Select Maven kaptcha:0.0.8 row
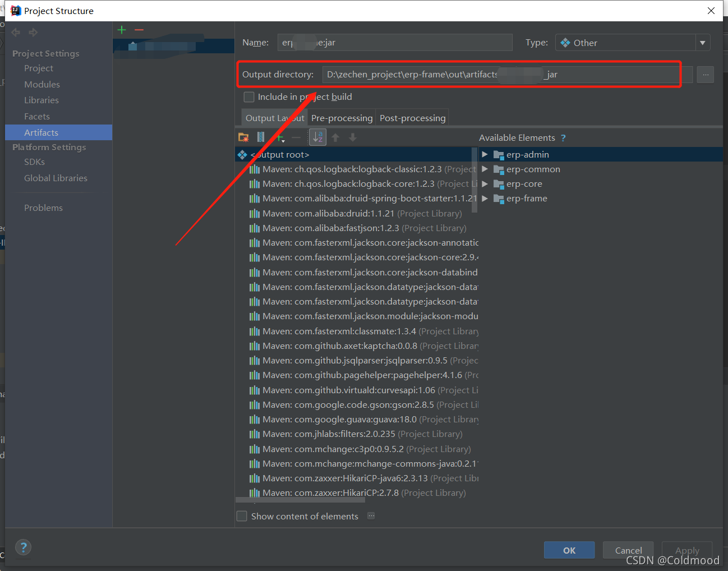 tap(357, 346)
